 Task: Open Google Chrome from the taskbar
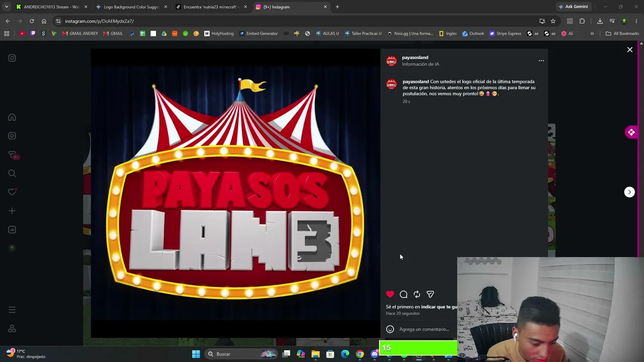(x=360, y=354)
